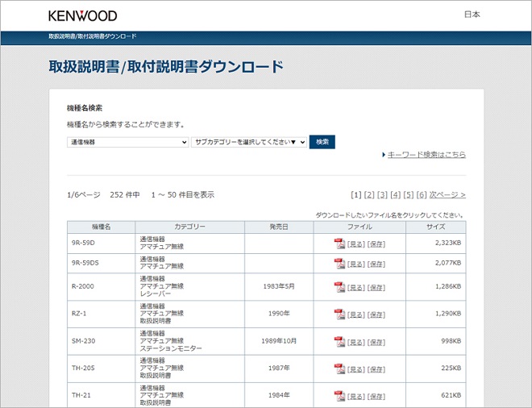Click the 機種名検索 section heading

[85, 108]
